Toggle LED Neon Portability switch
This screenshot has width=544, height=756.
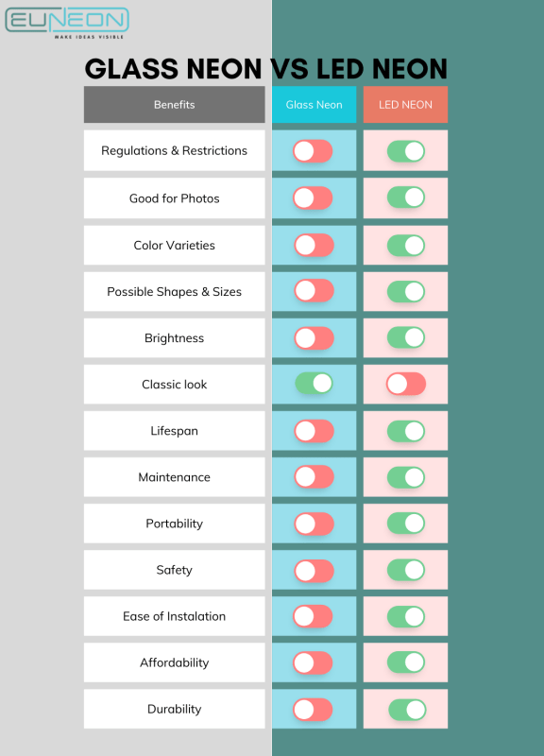[x=406, y=524]
